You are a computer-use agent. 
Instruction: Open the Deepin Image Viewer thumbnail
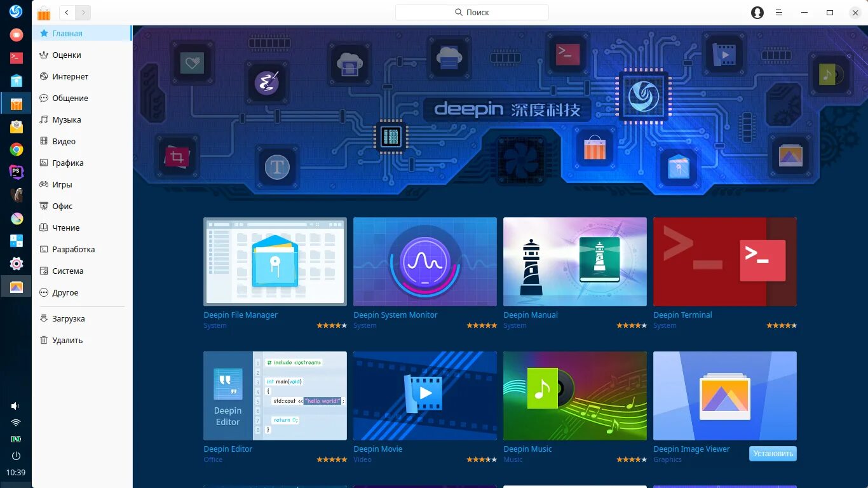pyautogui.click(x=725, y=396)
